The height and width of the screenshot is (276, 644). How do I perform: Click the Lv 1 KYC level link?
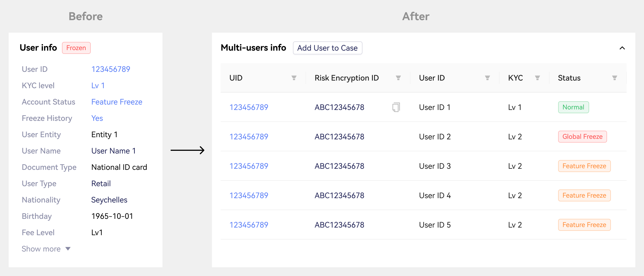pos(98,85)
